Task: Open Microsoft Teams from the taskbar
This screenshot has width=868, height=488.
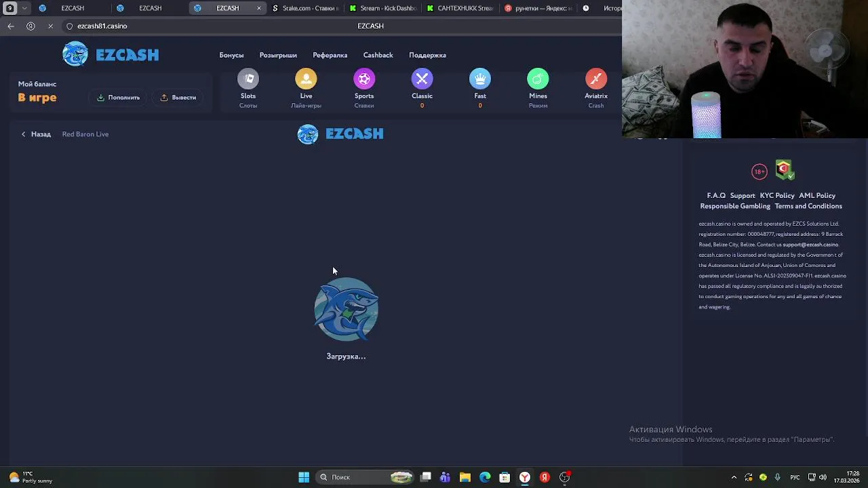Action: [445, 477]
